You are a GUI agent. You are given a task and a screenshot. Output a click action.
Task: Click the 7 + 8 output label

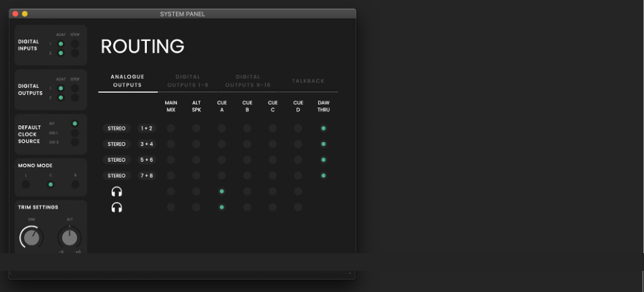(147, 176)
